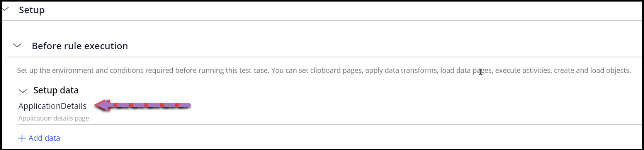Click the red-outlined arrowhead near ApplicationDetails

(x=102, y=105)
